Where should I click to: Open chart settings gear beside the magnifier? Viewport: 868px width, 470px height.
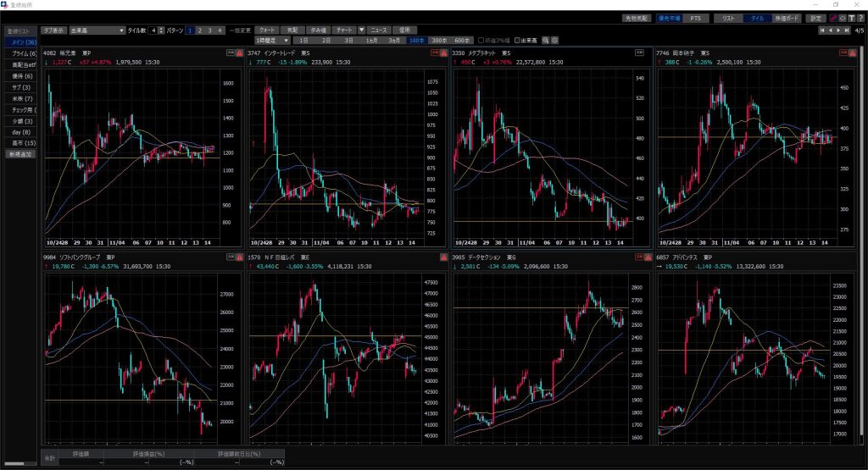[555, 40]
